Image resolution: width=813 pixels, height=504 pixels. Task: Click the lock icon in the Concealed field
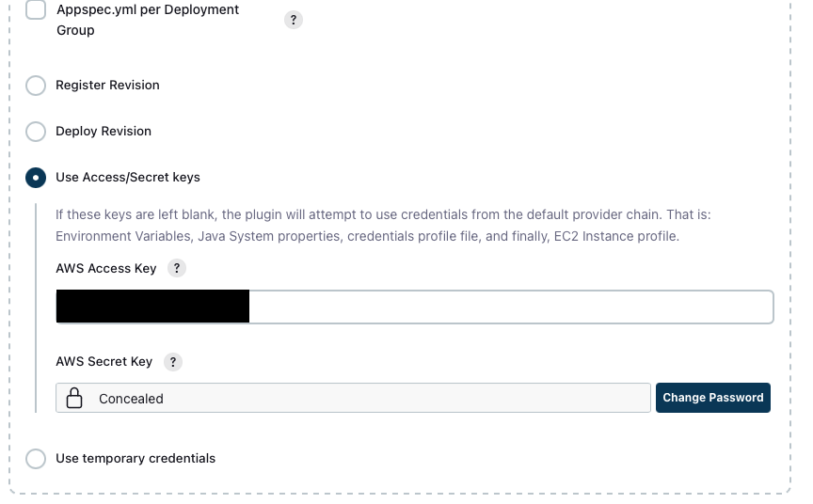coord(74,398)
